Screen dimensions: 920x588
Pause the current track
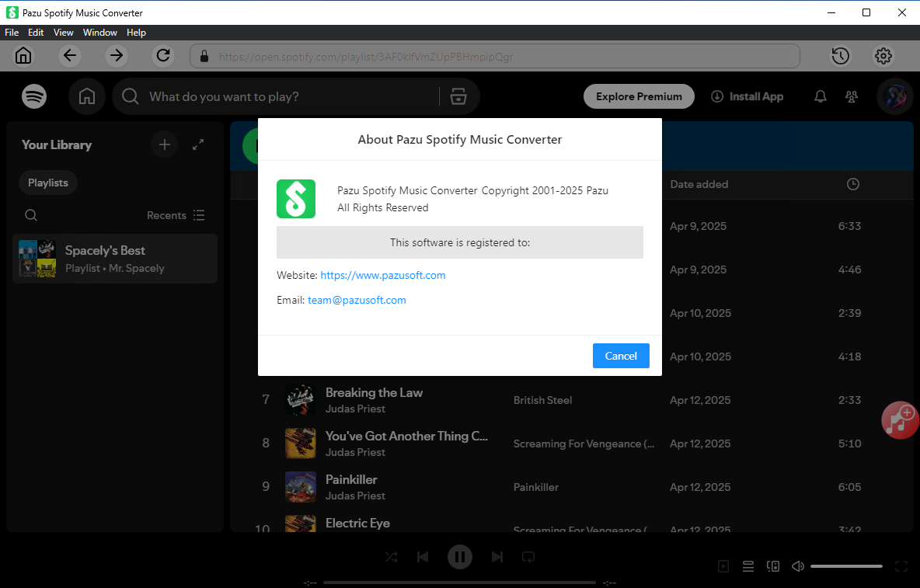pos(460,557)
